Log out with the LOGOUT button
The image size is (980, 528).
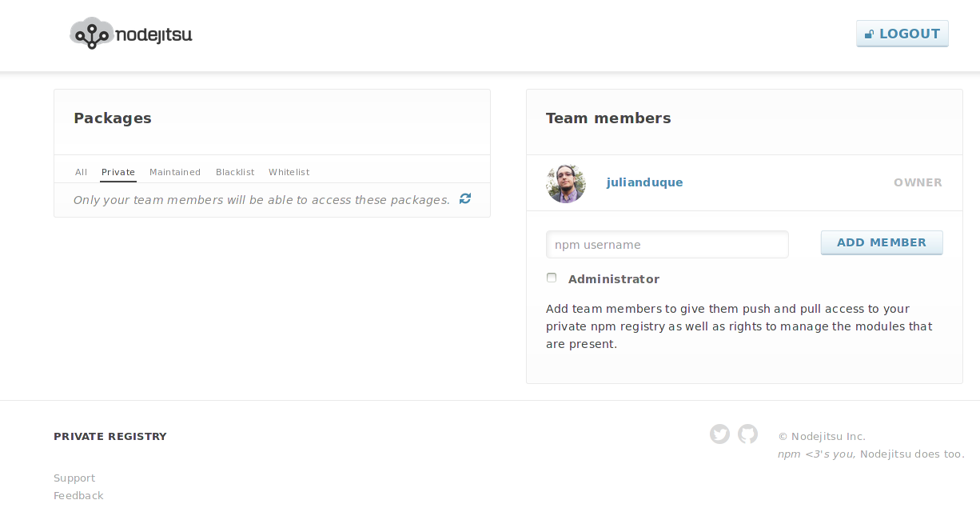pos(902,34)
